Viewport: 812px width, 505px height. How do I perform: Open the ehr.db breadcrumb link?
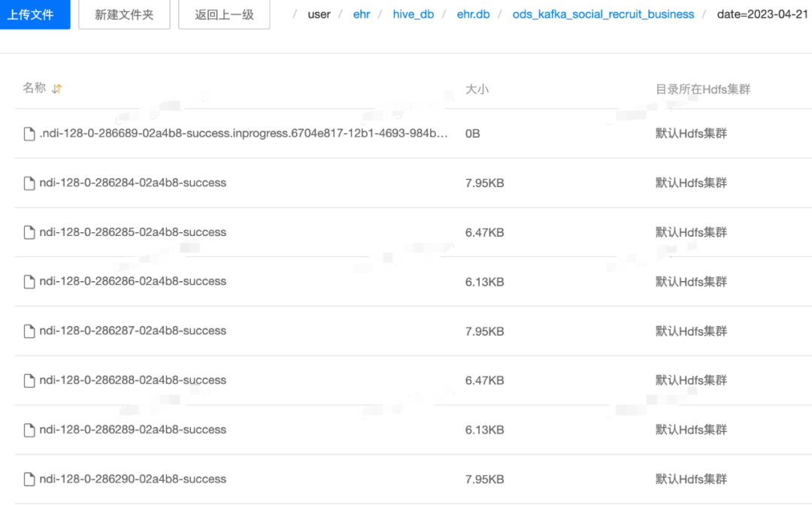coord(474,14)
